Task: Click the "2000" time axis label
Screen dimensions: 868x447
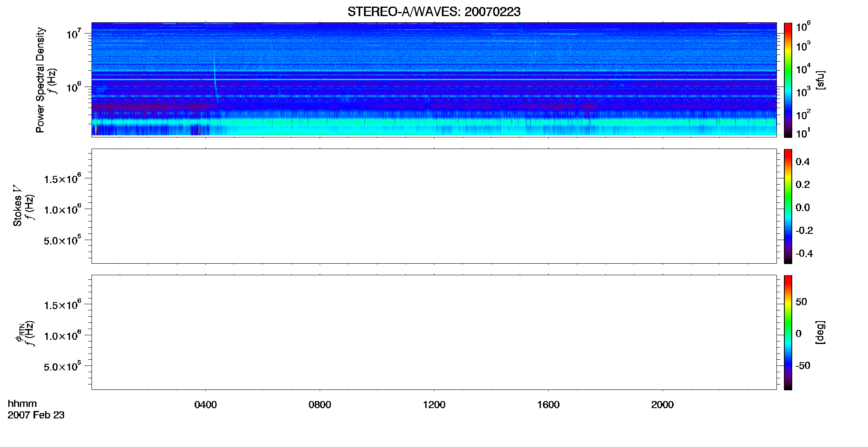Action: 662,405
